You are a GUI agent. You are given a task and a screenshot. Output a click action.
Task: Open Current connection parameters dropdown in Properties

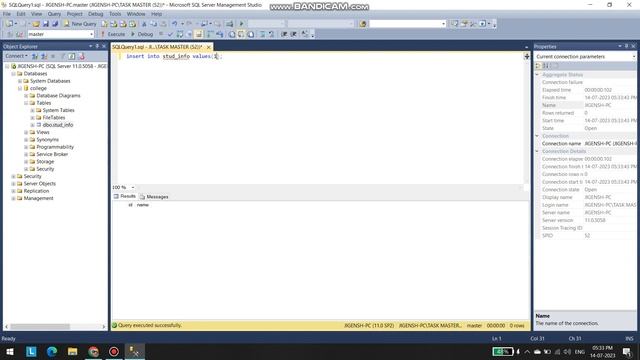tap(634, 57)
